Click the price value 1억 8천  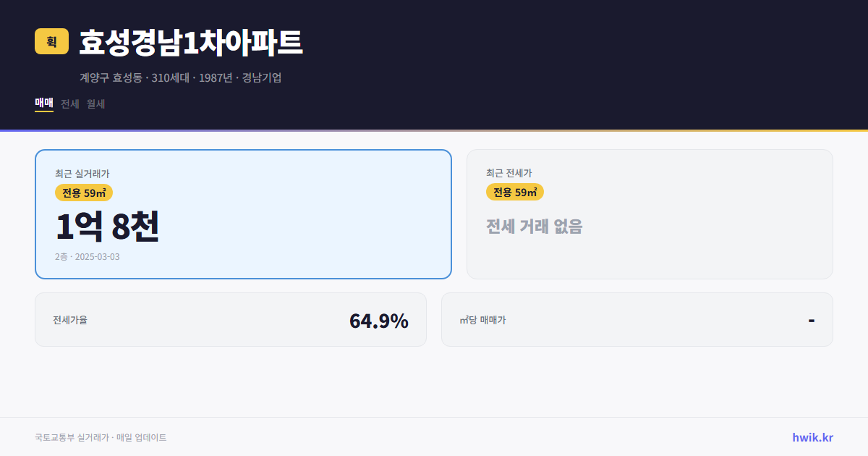click(109, 226)
